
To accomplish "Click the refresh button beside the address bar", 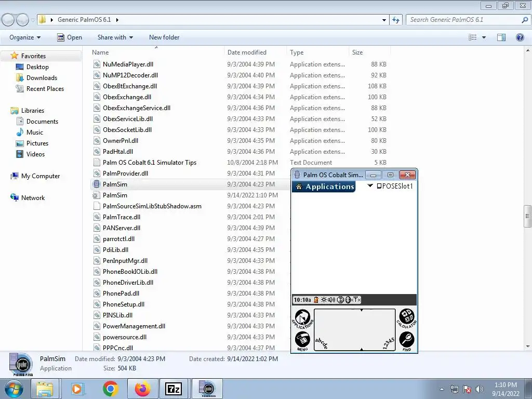I will point(395,20).
